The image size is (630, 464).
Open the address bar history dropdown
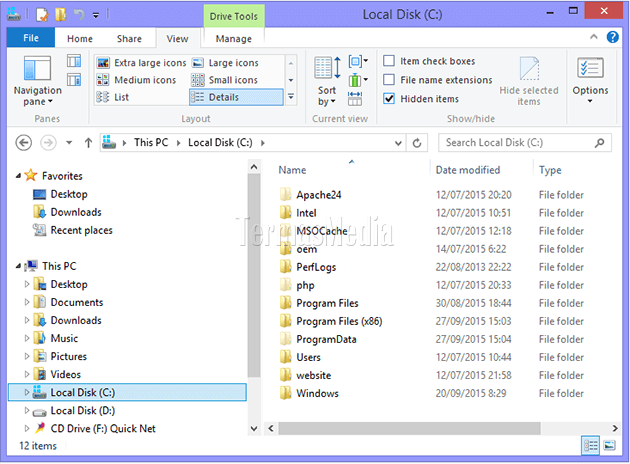pos(398,143)
